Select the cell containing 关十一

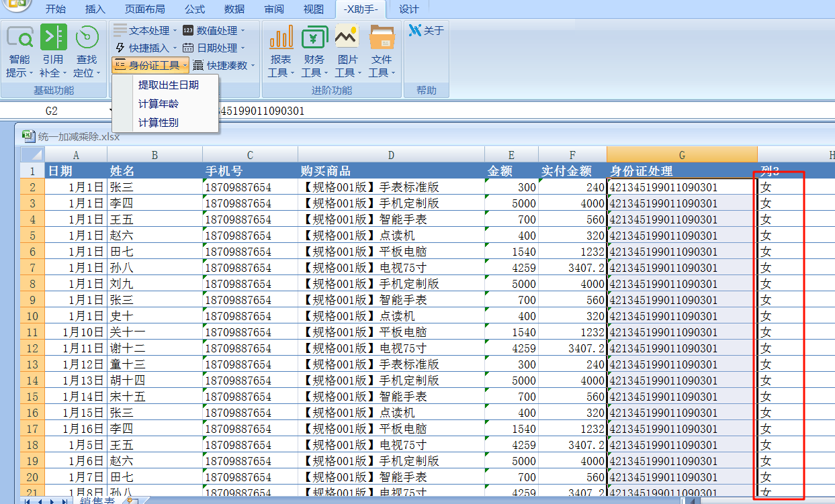[x=155, y=332]
